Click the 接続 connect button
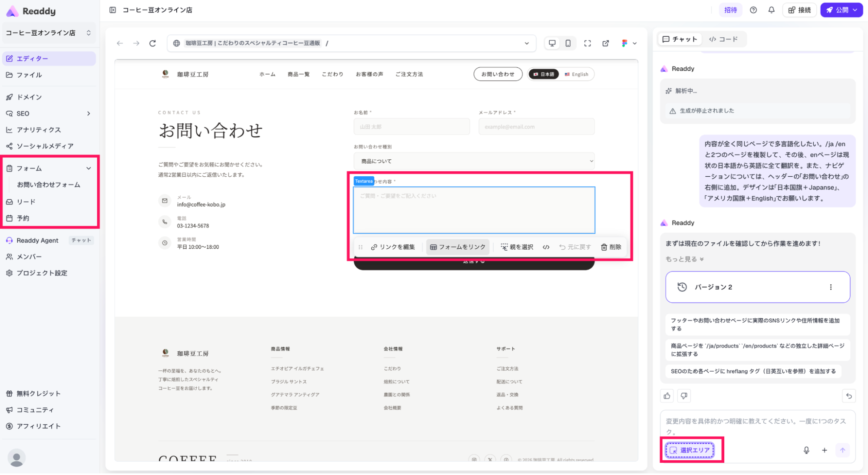Viewport: 868px width, 475px height. [799, 10]
